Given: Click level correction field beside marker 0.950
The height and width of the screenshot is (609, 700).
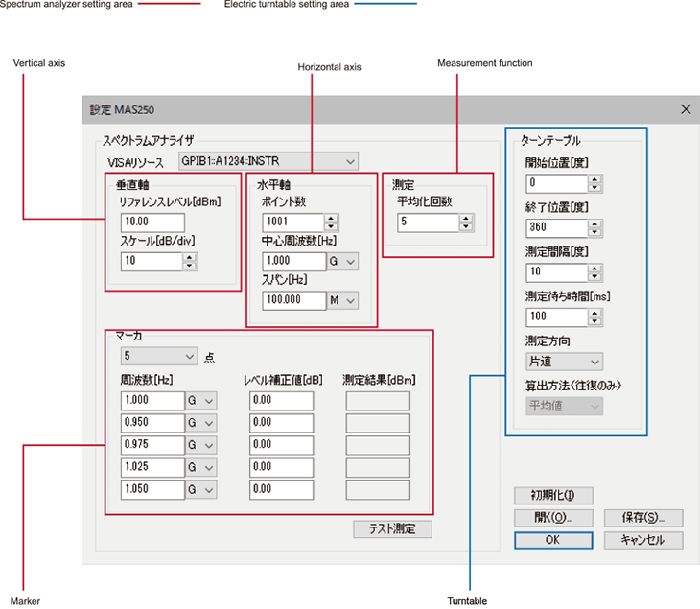Looking at the screenshot, I should [281, 423].
